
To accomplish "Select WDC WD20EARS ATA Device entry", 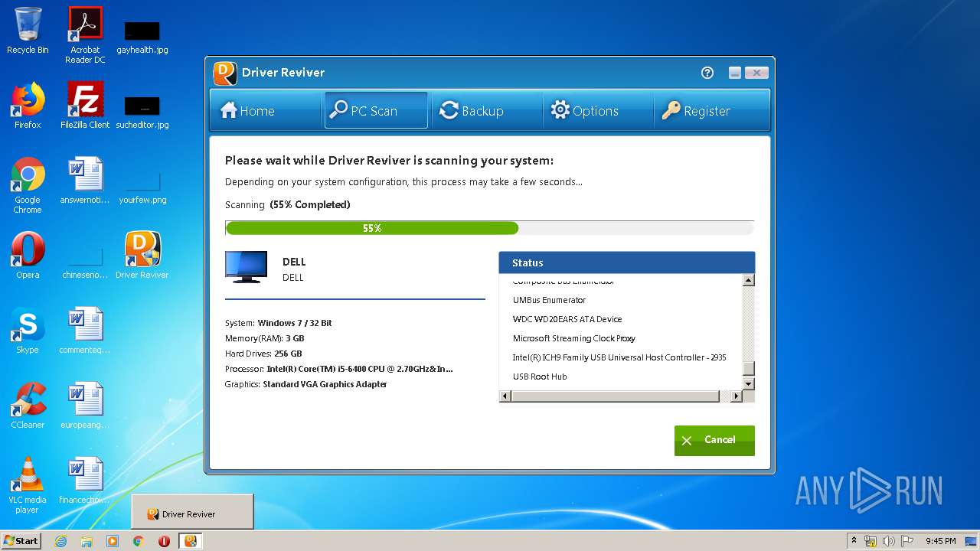I will pos(567,319).
